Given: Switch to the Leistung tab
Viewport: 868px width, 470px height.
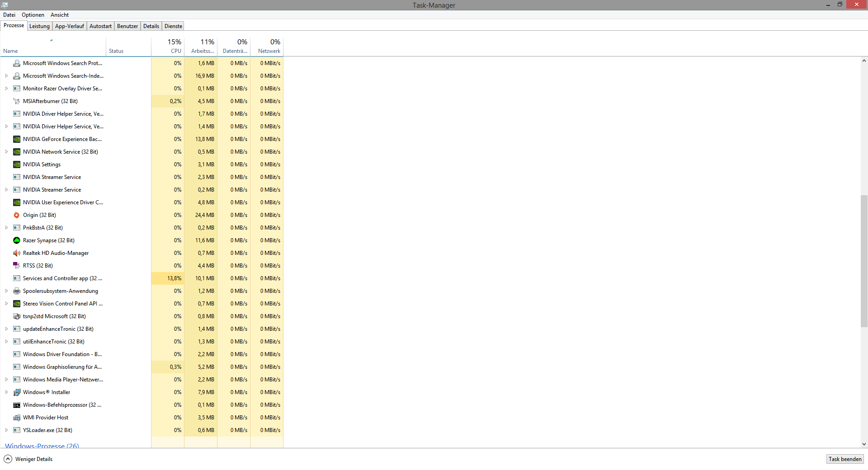Looking at the screenshot, I should (39, 26).
